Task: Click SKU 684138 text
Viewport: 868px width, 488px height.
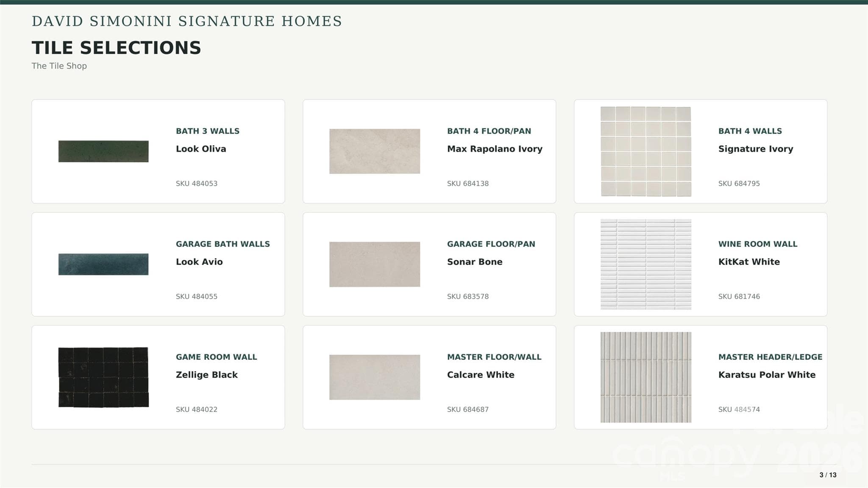Action: pos(468,184)
